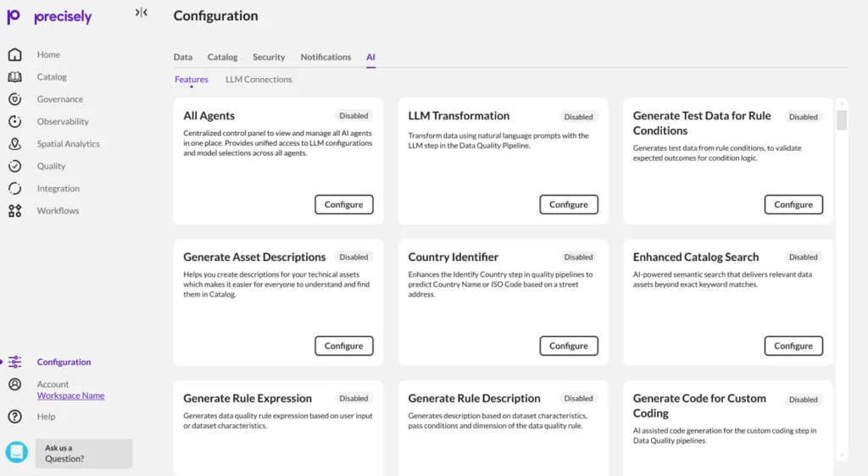Screen dimensions: 868x476
Task: Select the Integration sidebar icon
Action: (14, 189)
